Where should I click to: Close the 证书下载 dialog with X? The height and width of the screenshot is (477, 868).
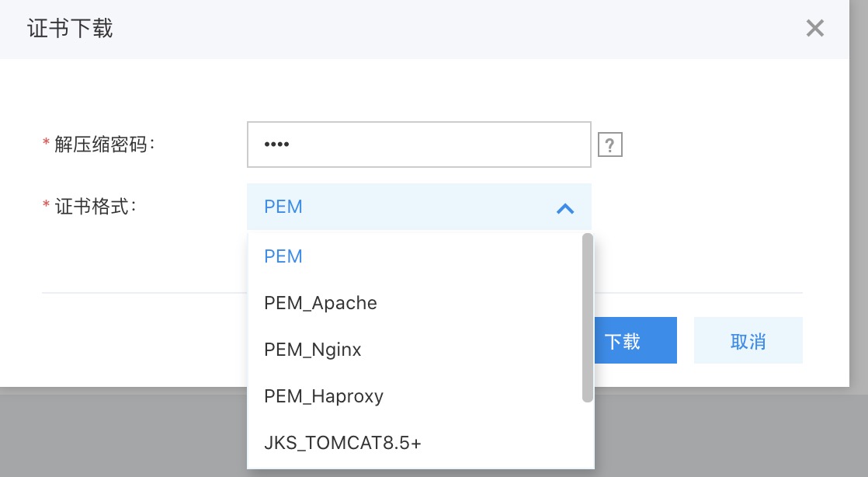pos(814,29)
